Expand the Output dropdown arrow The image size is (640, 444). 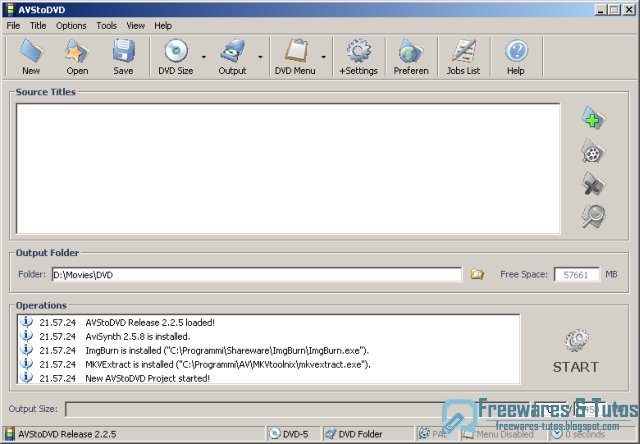click(x=260, y=57)
